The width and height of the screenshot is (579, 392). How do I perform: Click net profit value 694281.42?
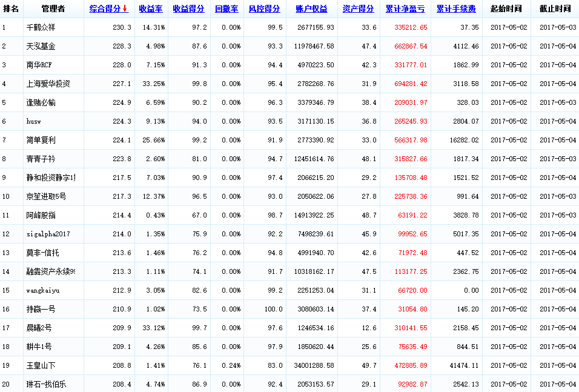click(411, 84)
